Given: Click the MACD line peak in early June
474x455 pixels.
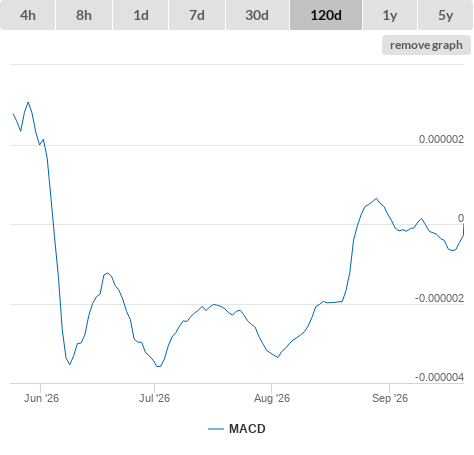Looking at the screenshot, I should [28, 102].
